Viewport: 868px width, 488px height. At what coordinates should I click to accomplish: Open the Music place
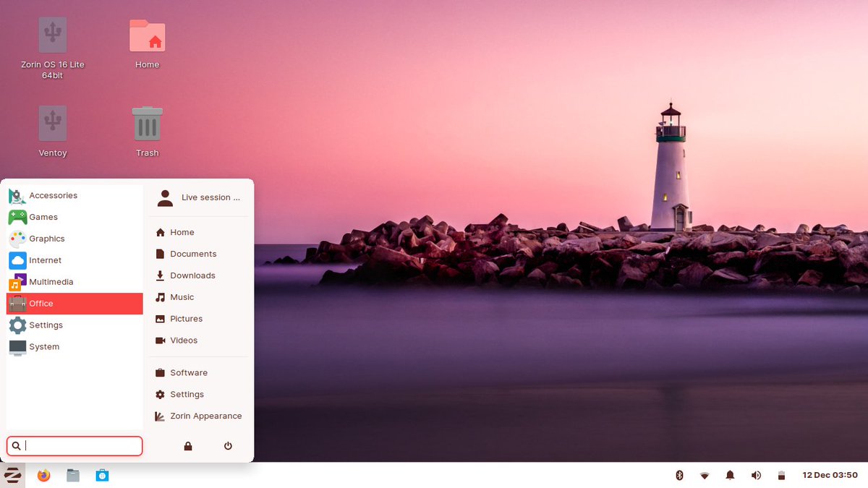tap(198, 297)
